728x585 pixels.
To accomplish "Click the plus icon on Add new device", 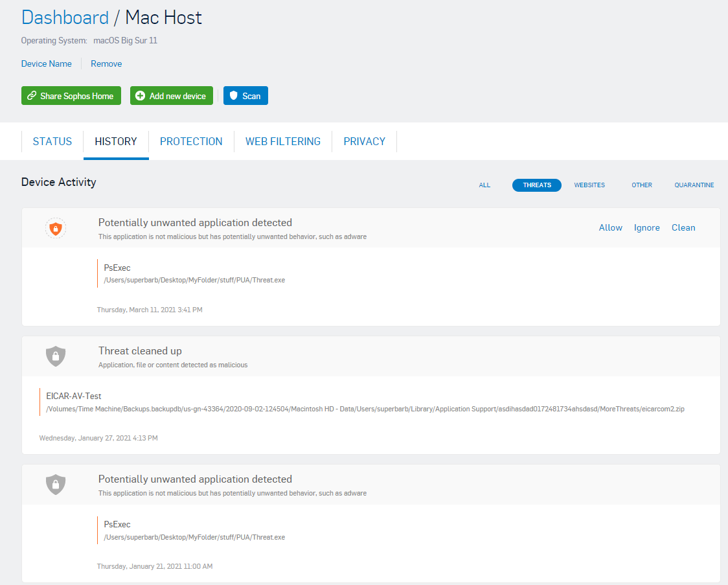I will click(x=141, y=96).
